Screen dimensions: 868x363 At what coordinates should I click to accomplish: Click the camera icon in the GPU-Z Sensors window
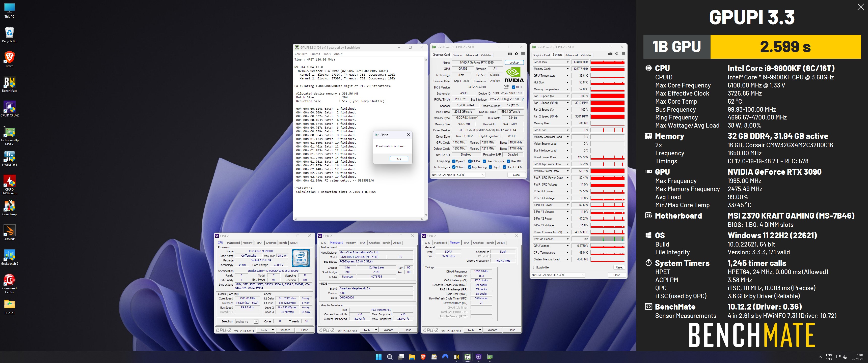(610, 54)
